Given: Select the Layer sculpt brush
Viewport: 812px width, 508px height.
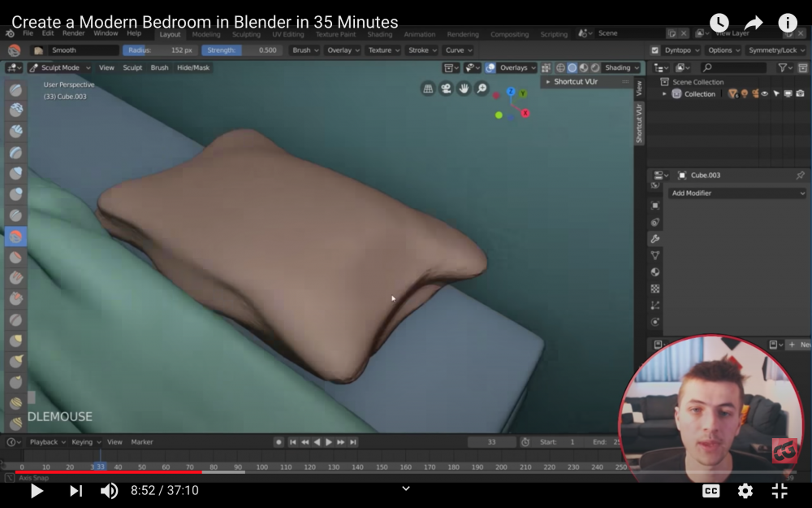Looking at the screenshot, I should click(x=16, y=153).
